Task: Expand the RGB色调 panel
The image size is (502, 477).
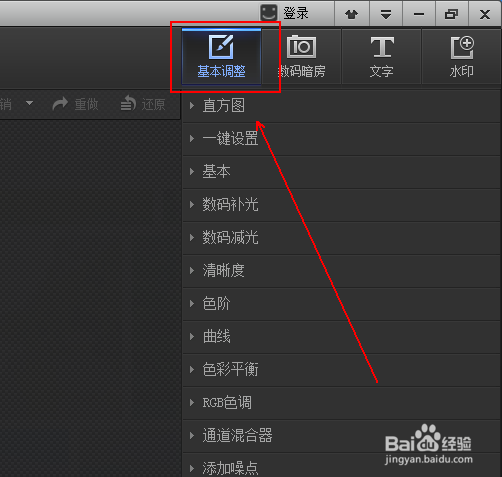Action: 342,403
